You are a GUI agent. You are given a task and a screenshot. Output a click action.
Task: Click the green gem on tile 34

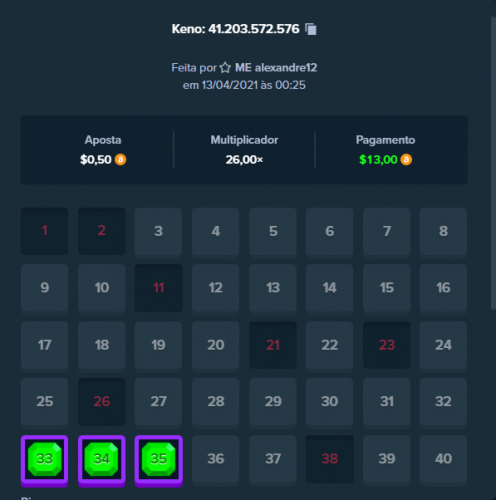[x=102, y=459]
